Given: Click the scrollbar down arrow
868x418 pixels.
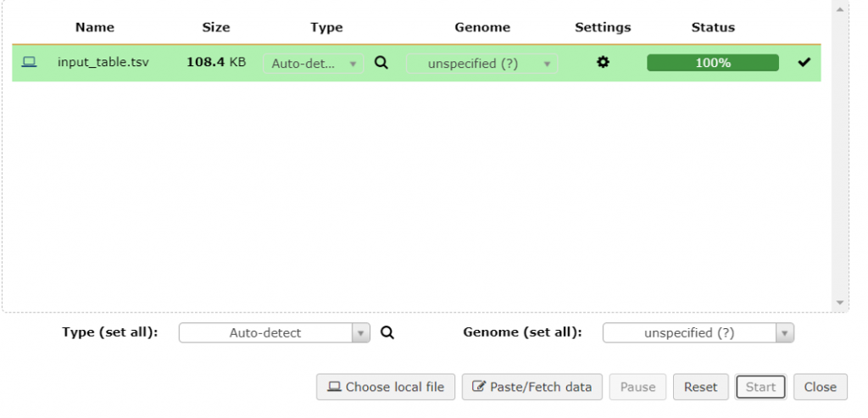Looking at the screenshot, I should 840,303.
